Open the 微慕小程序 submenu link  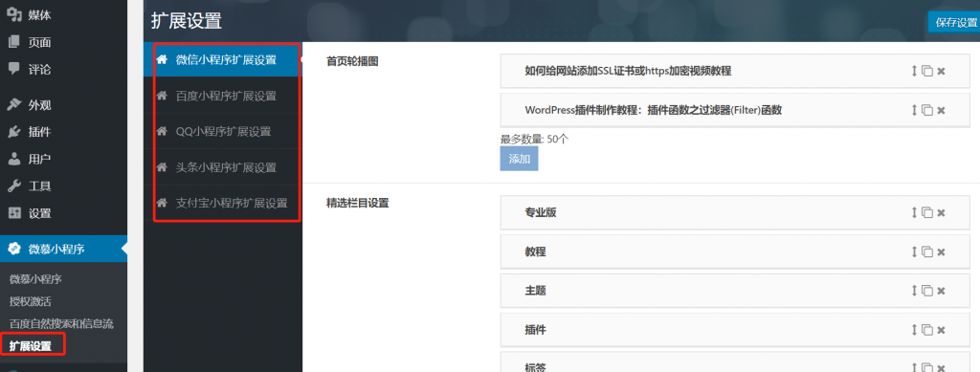coord(35,279)
